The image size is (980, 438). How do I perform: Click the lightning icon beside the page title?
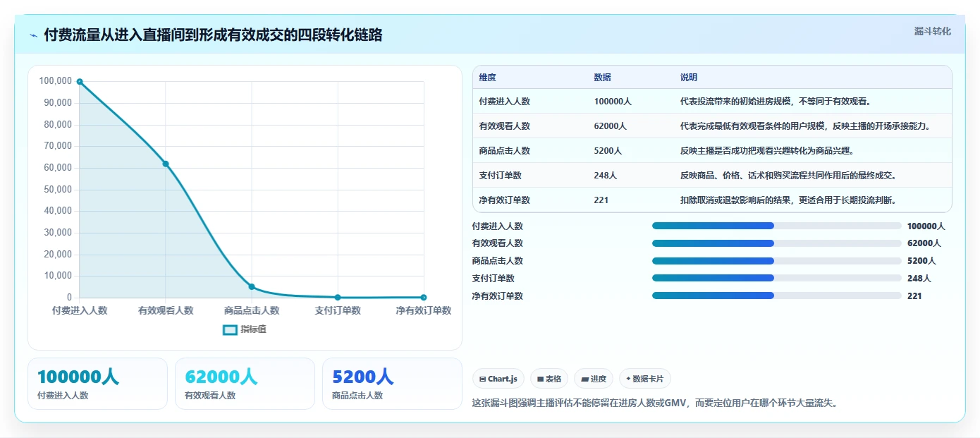pyautogui.click(x=33, y=35)
